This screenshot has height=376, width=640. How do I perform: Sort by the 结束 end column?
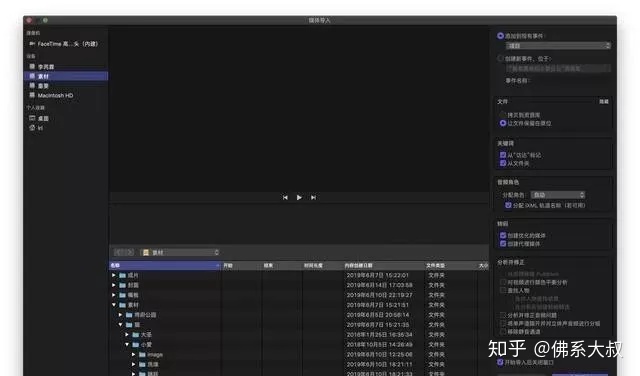282,266
